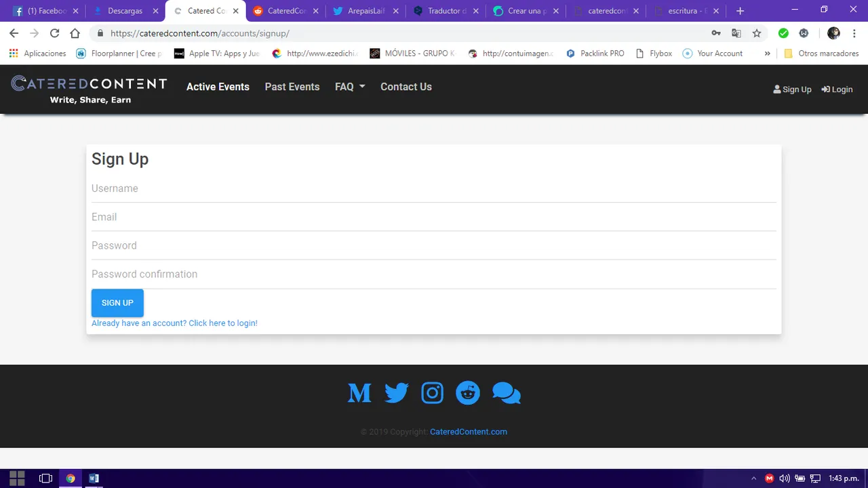Screen dimensions: 868x488
Task: Open the Contact Us page
Action: pos(406,87)
